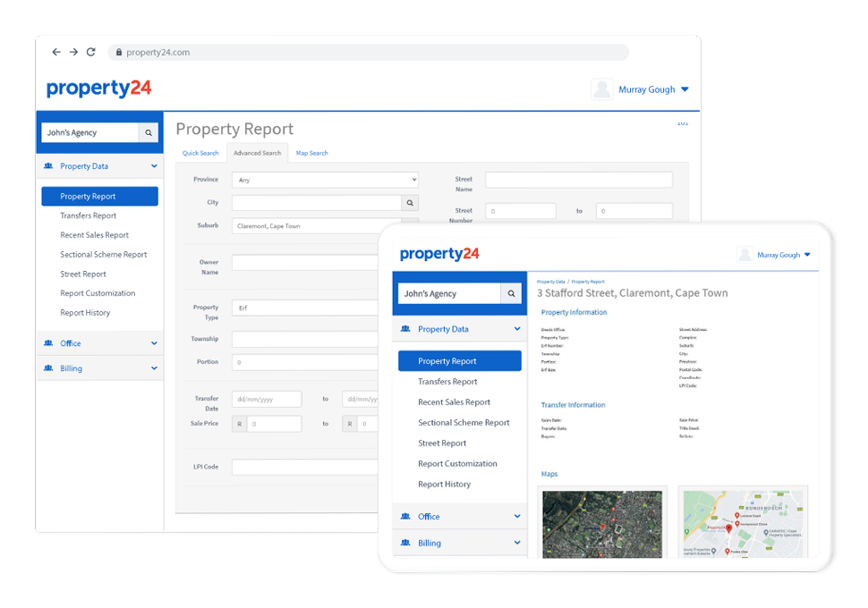The image size is (868, 608).
Task: Switch to the Quick Search tab
Action: 200,153
